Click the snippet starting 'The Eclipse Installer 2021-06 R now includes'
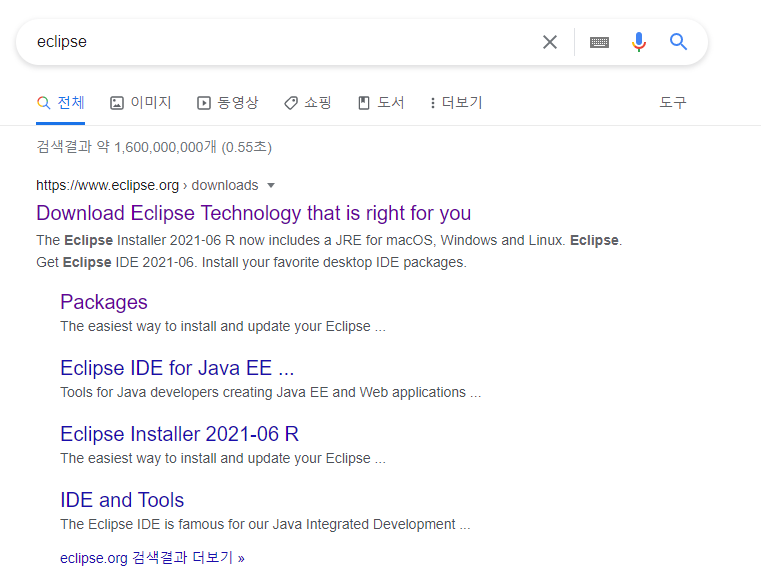 pyautogui.click(x=329, y=251)
